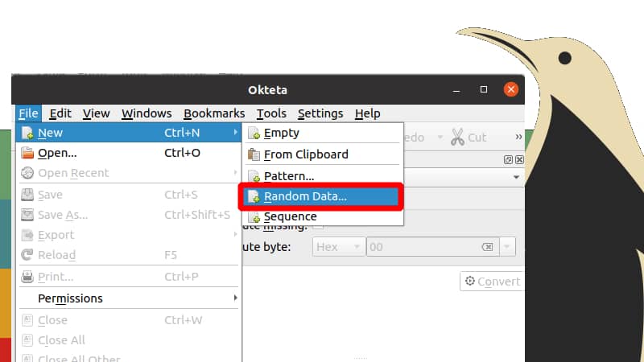This screenshot has width=644, height=362.
Task: Choose Open... in the File menu
Action: click(129, 153)
